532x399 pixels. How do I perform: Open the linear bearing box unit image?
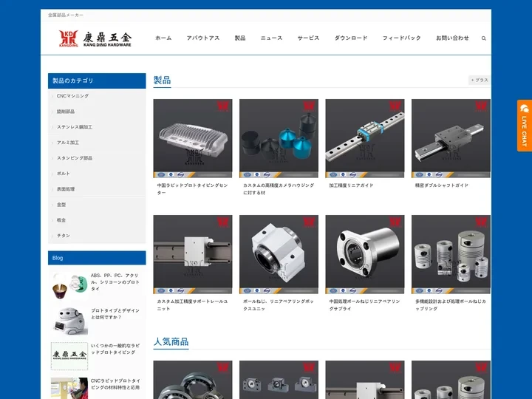point(279,254)
